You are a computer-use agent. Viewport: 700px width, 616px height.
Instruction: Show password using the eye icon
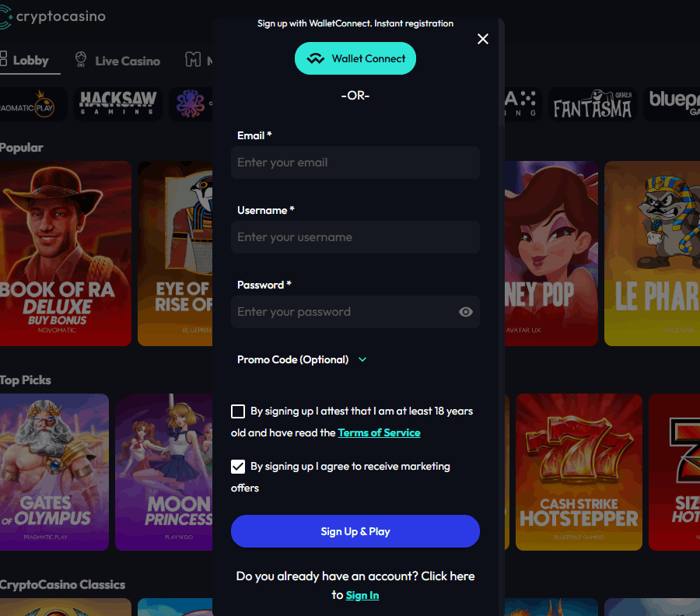465,312
